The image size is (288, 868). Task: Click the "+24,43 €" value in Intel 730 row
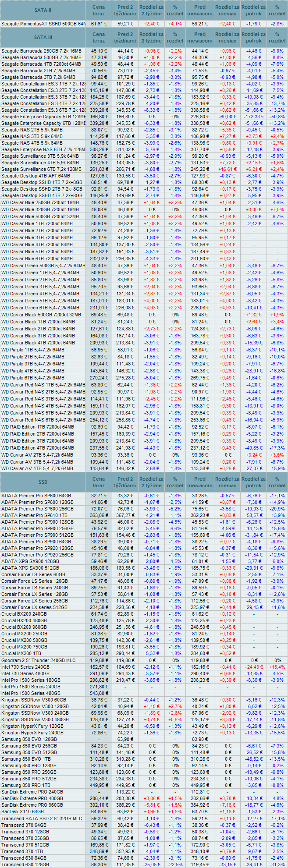[x=253, y=667]
